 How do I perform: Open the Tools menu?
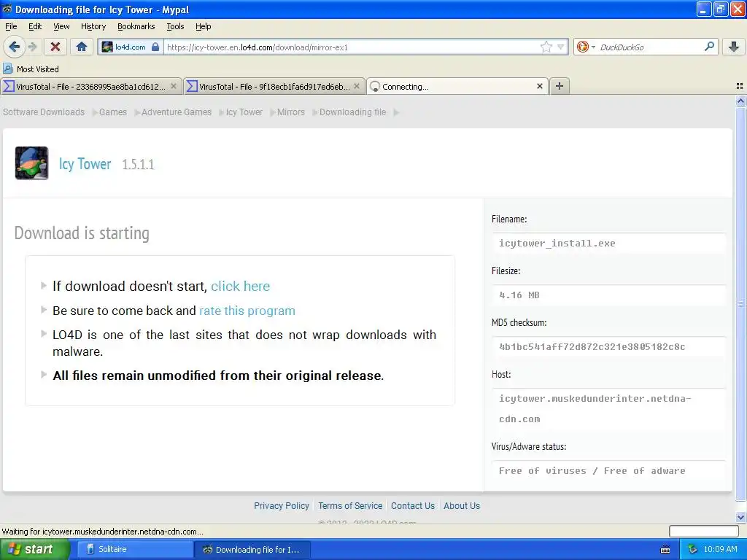click(175, 26)
